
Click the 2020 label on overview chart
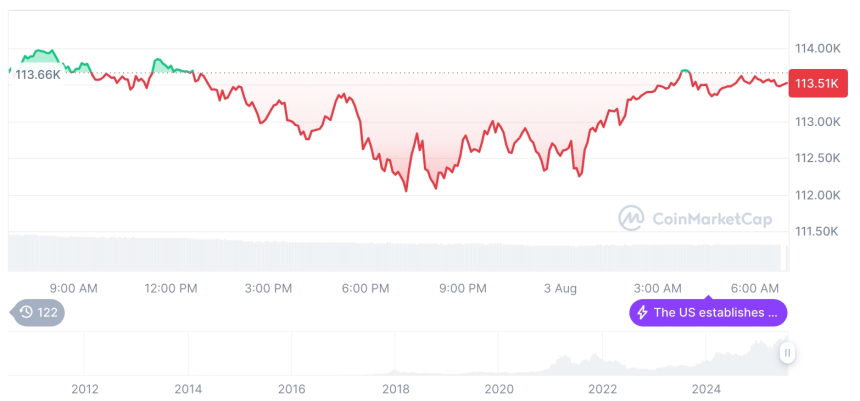pos(499,388)
